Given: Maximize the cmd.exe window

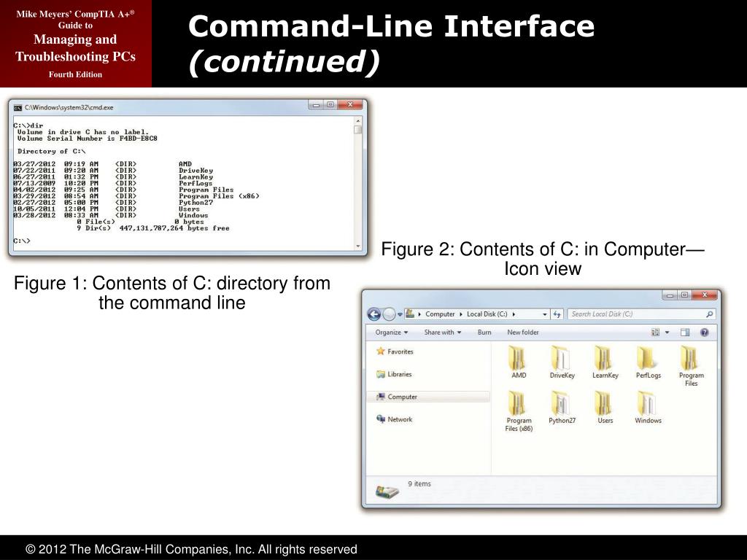Looking at the screenshot, I should (330, 105).
